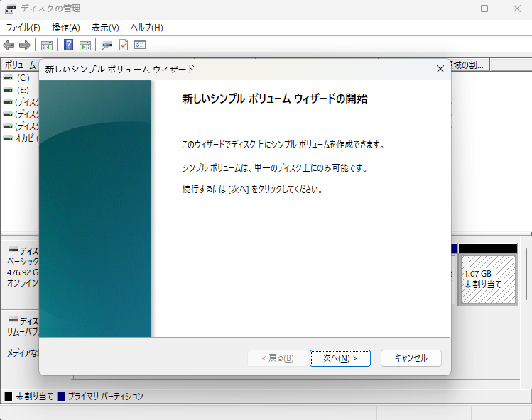
Task: Open the ヘルプ(H) menu
Action: coord(146,28)
